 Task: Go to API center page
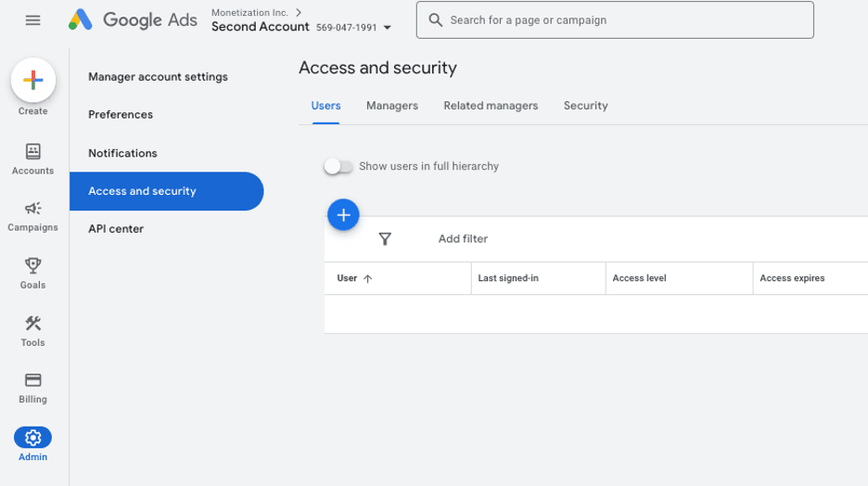click(x=116, y=229)
